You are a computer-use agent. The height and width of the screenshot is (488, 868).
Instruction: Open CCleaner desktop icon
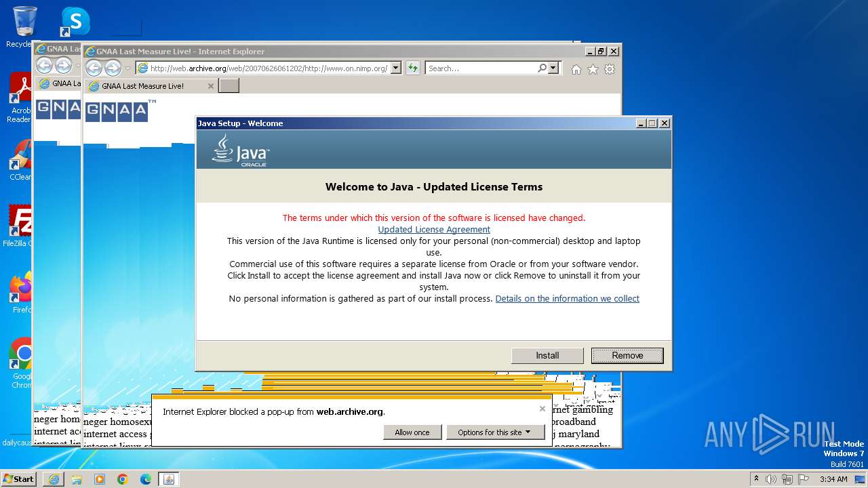(x=20, y=160)
